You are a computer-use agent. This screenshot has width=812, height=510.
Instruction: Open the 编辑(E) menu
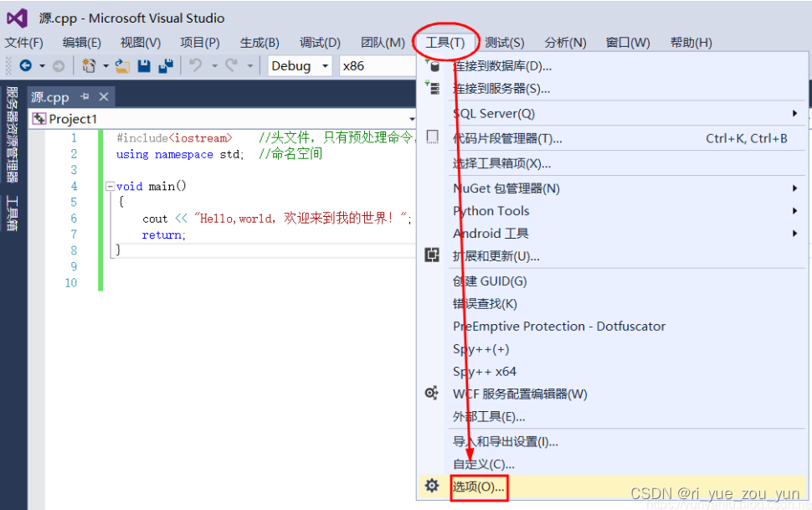click(82, 43)
